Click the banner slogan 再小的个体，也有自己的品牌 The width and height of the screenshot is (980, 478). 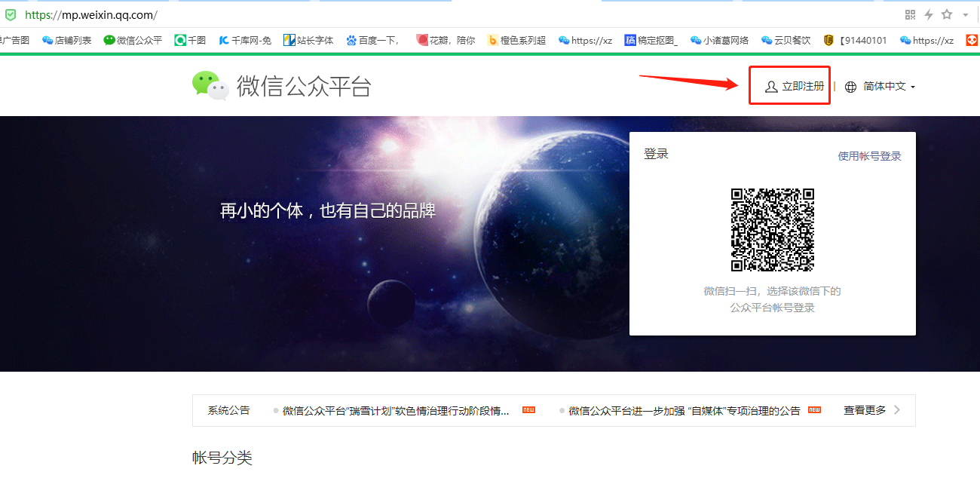(328, 211)
